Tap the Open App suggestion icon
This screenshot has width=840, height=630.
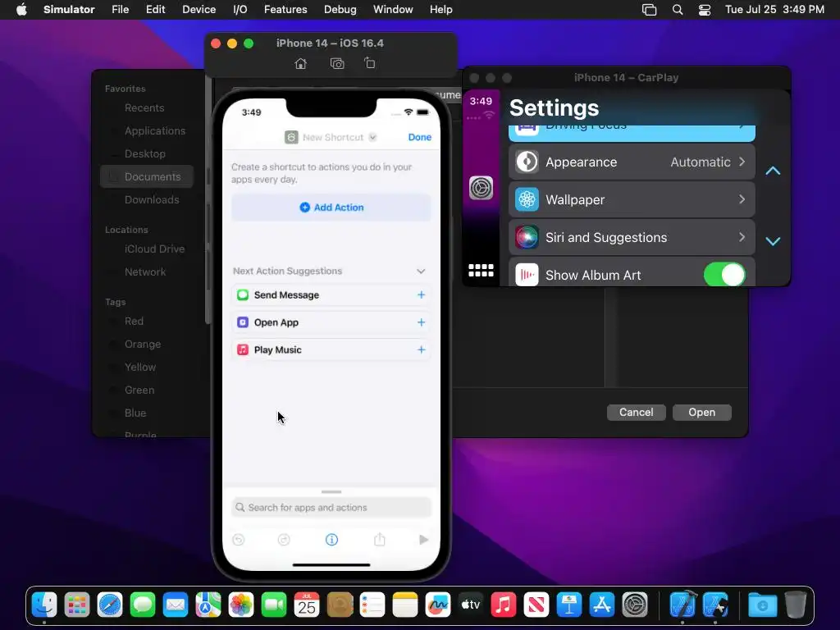click(243, 322)
